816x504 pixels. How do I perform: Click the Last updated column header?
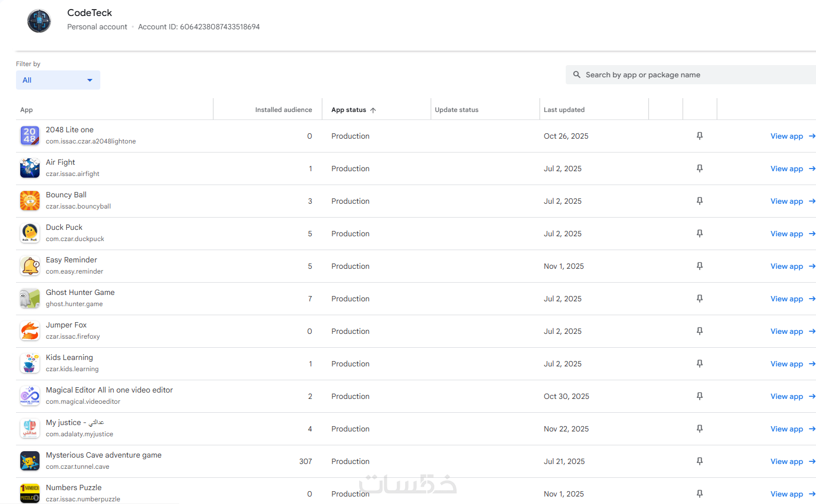(x=564, y=110)
